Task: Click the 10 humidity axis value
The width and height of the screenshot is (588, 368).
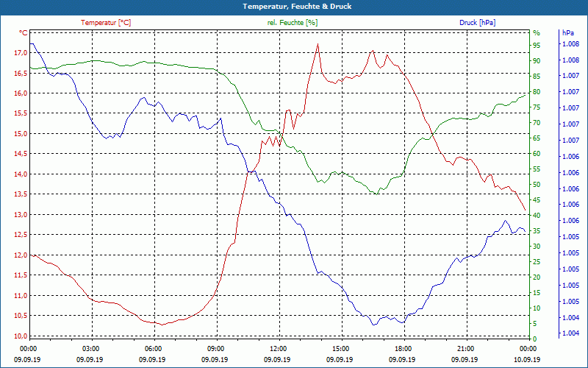Action: coord(537,308)
